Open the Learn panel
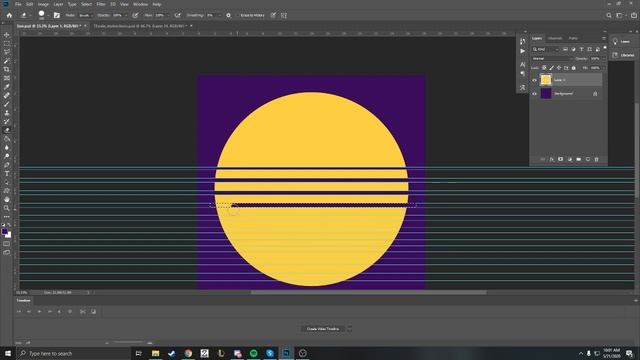The height and width of the screenshot is (360, 640). 621,42
